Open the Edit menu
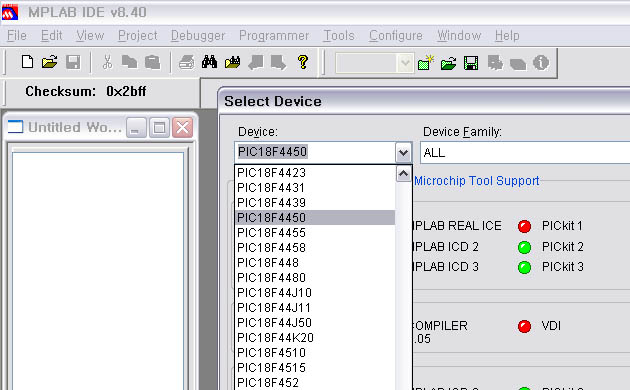This screenshot has width=630, height=390. tap(51, 35)
